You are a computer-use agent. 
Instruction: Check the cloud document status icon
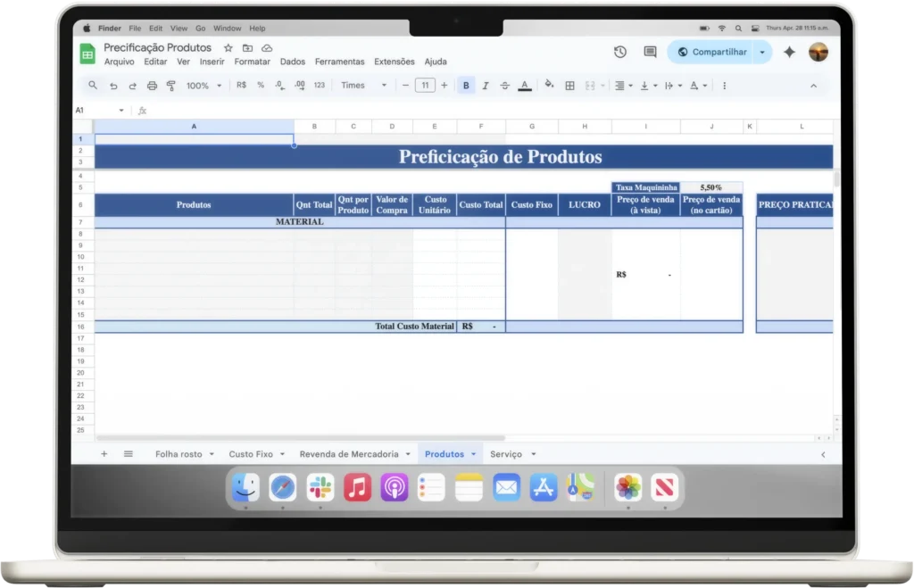pyautogui.click(x=267, y=48)
